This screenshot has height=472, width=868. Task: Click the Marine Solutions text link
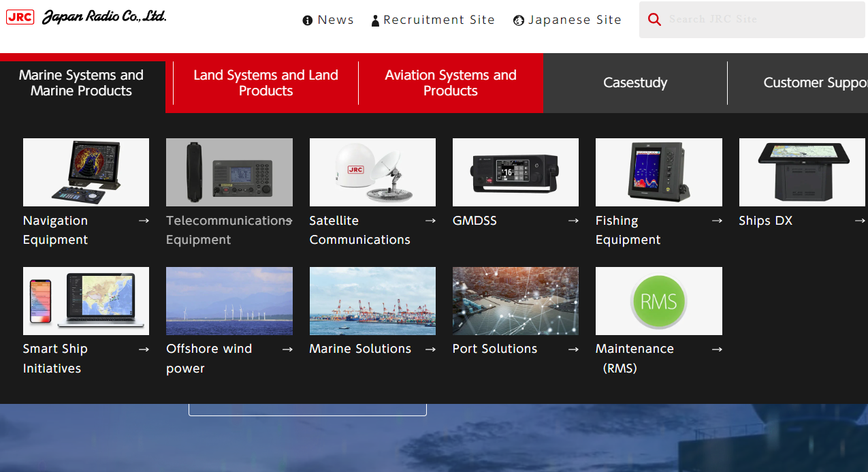[x=361, y=349]
